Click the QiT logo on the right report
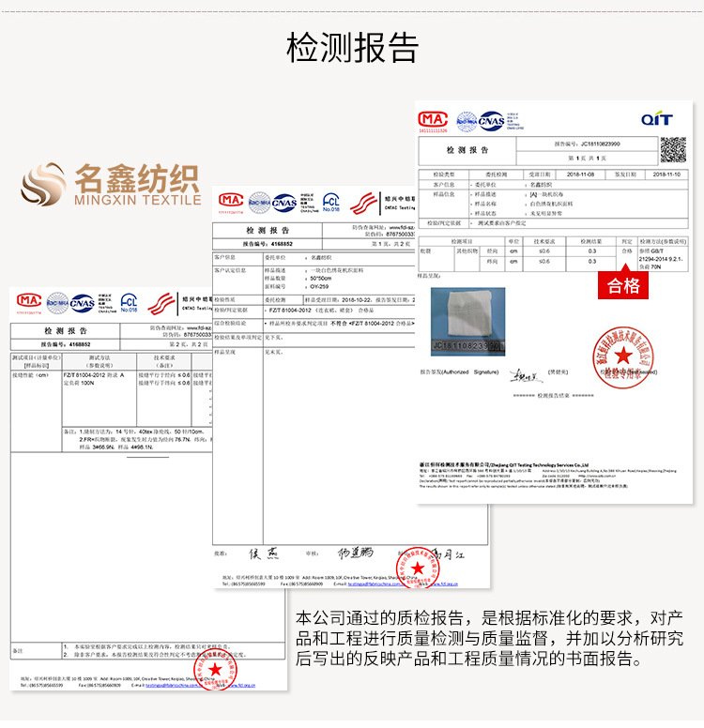Screen dimensions: 704x728 [657, 119]
